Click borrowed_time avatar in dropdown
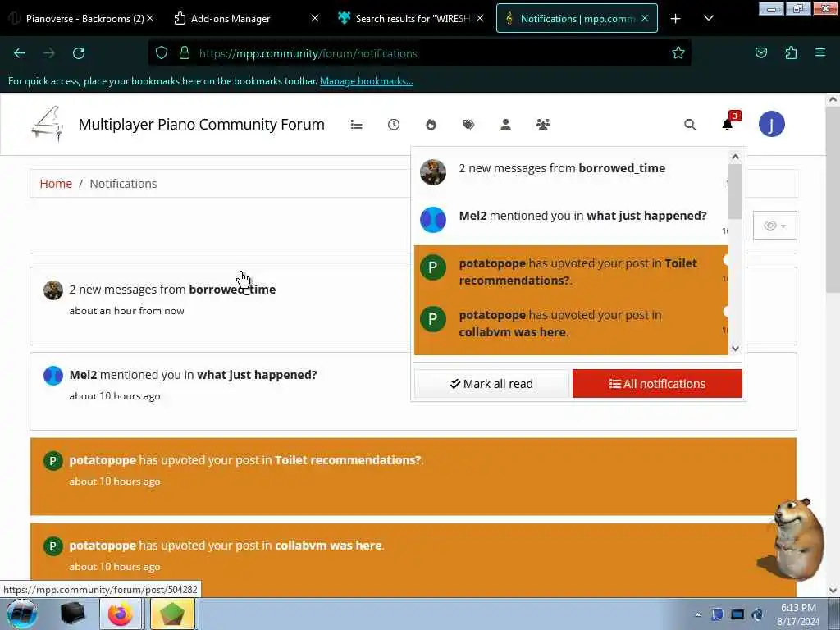The width and height of the screenshot is (840, 630). (x=433, y=172)
